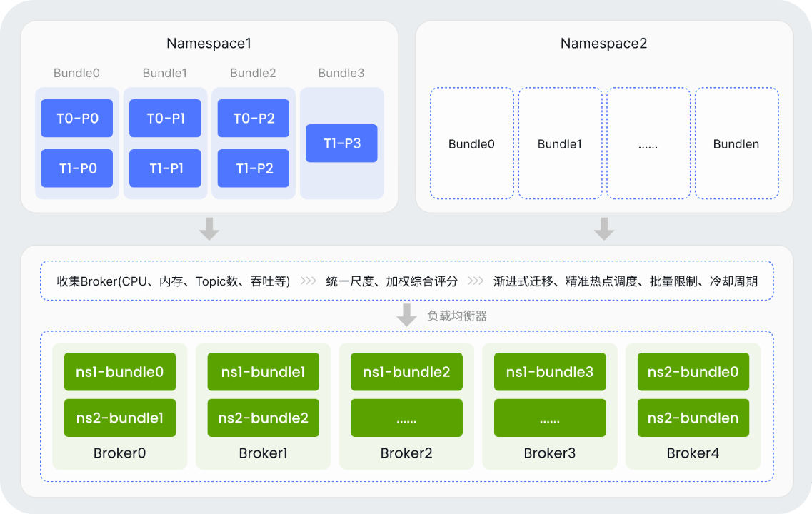Select the Bundle1 dashed box in Namespace2

pyautogui.click(x=560, y=143)
